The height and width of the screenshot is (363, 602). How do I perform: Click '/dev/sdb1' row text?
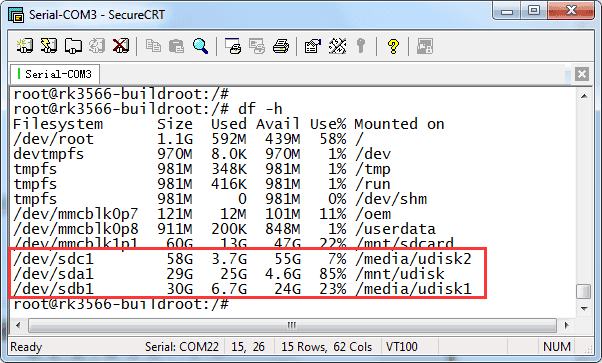tap(53, 289)
